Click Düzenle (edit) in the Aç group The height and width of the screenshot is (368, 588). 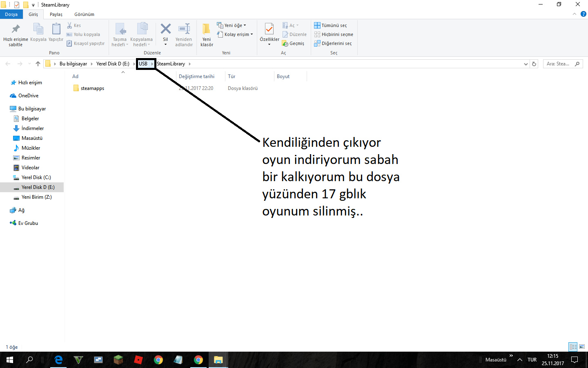coord(294,34)
